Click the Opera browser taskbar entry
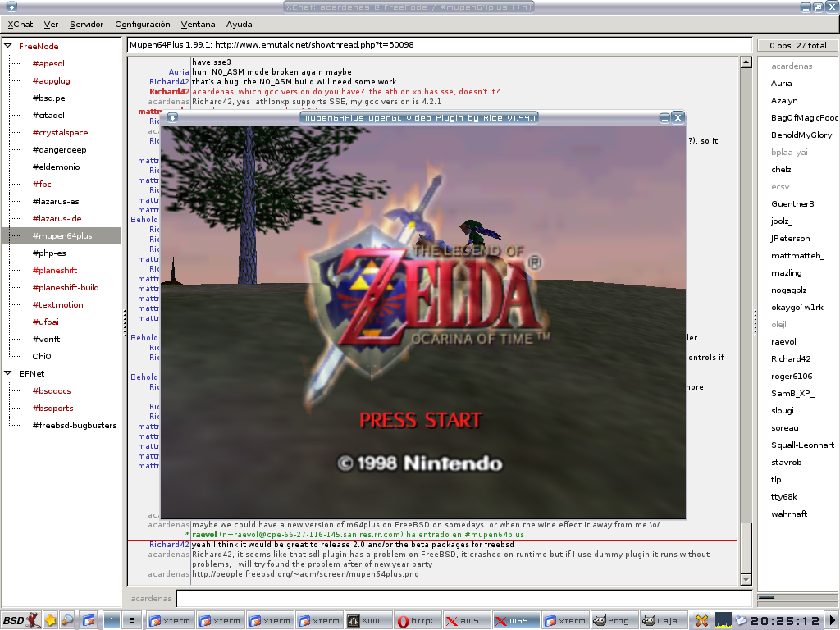This screenshot has width=840, height=630. pos(418,621)
